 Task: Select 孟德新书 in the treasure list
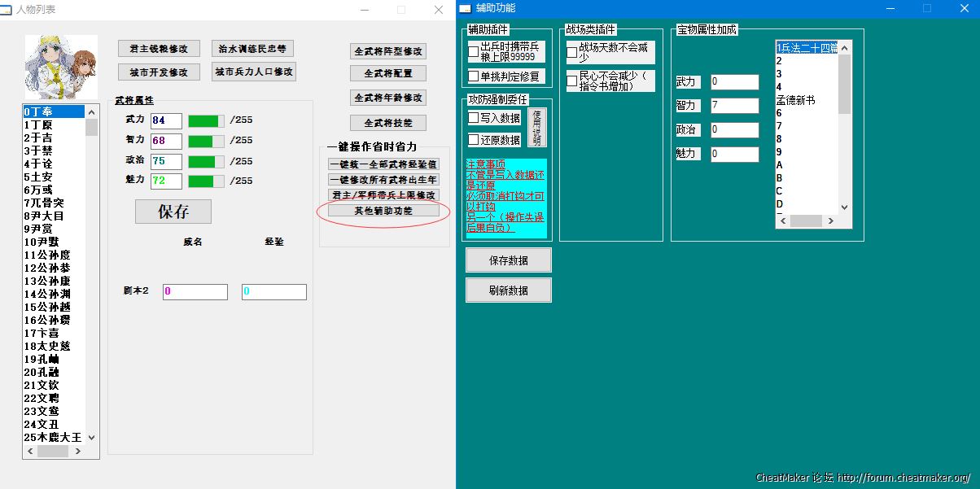point(796,100)
